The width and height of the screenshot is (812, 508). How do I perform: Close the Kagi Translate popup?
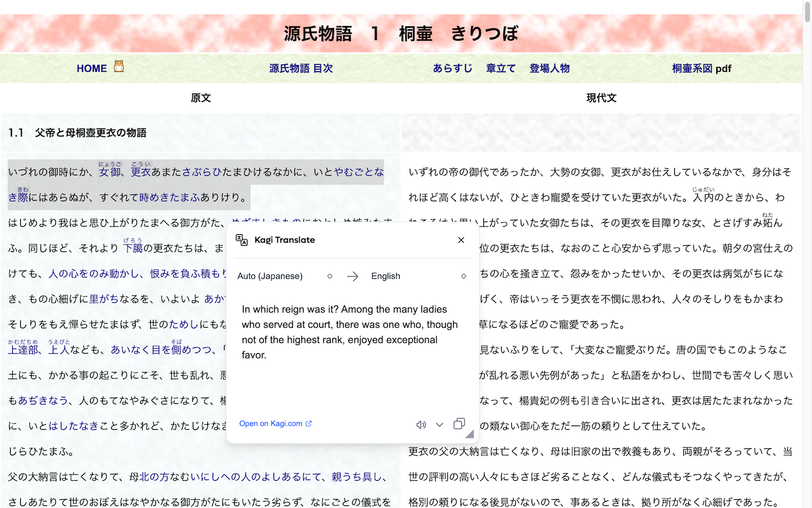pos(461,240)
